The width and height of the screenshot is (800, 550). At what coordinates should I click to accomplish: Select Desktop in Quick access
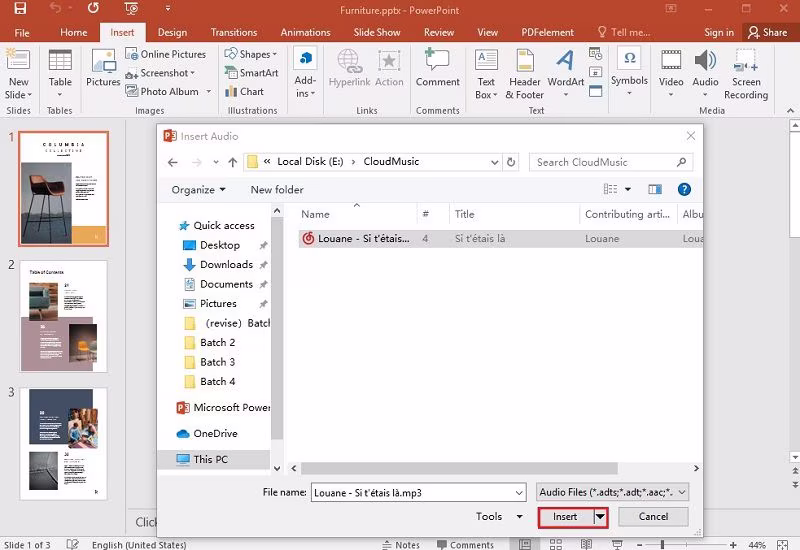pos(219,245)
